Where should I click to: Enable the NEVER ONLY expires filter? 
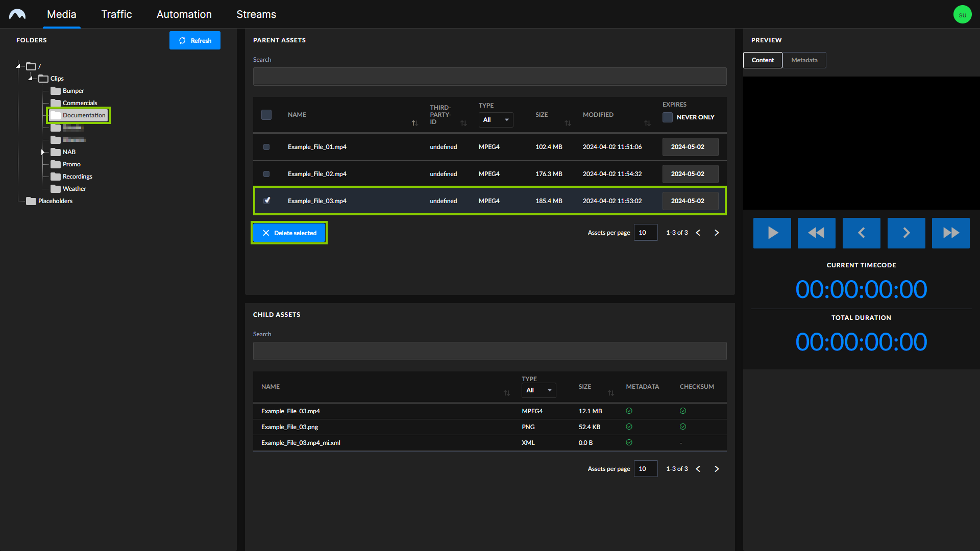(x=667, y=117)
